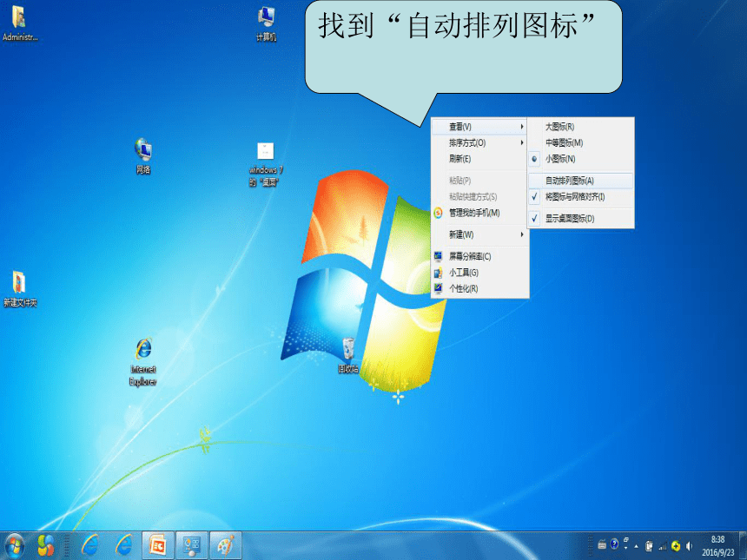Choose 中等图标 view size
Image resolution: width=747 pixels, height=560 pixels.
click(x=581, y=143)
